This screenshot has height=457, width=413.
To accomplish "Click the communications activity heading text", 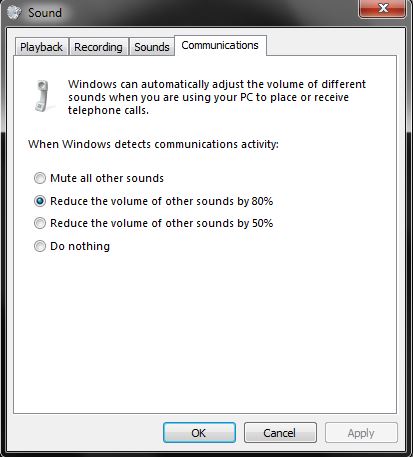I will tap(153, 144).
